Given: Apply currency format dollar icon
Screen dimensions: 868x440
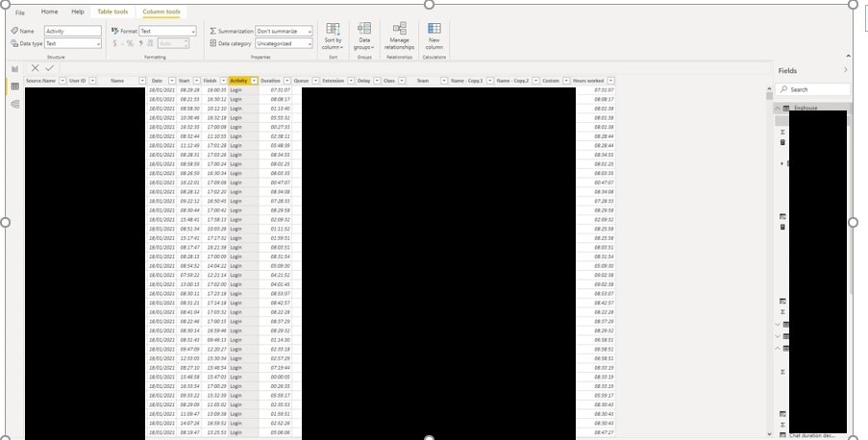Looking at the screenshot, I should 115,43.
